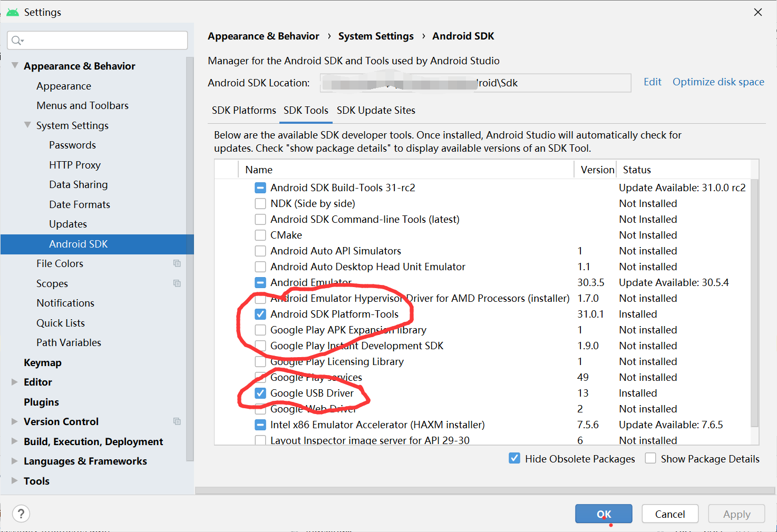Check Google Play APK Expansion library checkbox
The image size is (777, 532).
(x=260, y=330)
